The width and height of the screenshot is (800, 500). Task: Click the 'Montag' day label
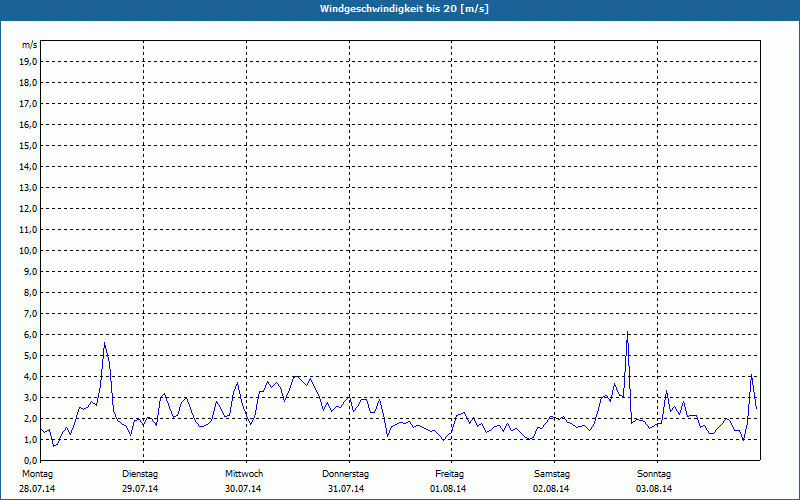[x=37, y=474]
